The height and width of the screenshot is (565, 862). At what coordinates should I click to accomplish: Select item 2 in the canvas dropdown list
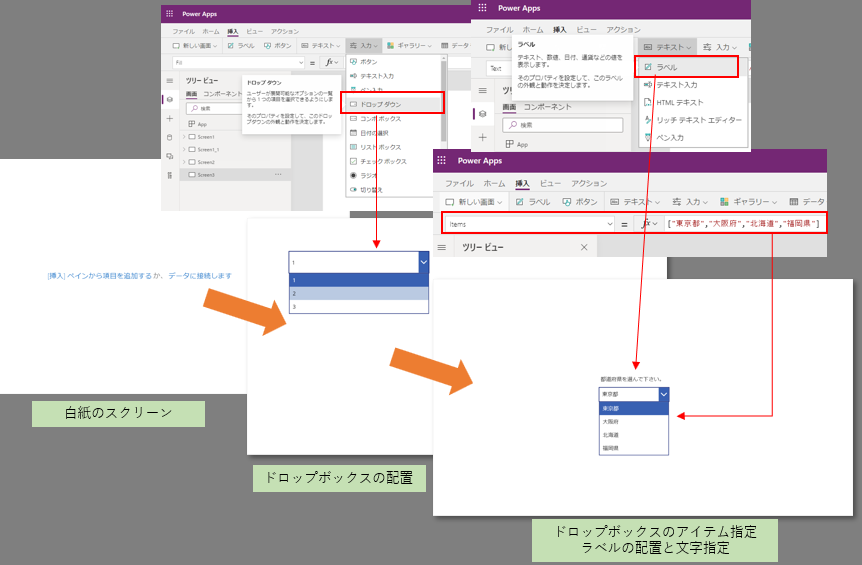pyautogui.click(x=358, y=293)
